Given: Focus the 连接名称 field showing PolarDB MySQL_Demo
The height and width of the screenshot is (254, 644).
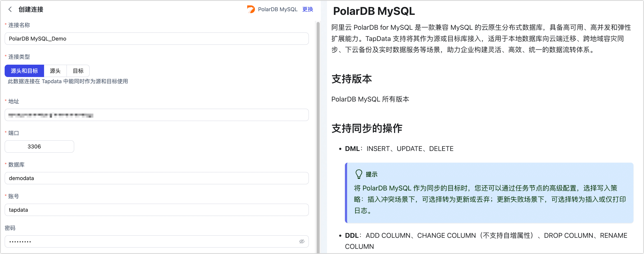Looking at the screenshot, I should click(157, 38).
